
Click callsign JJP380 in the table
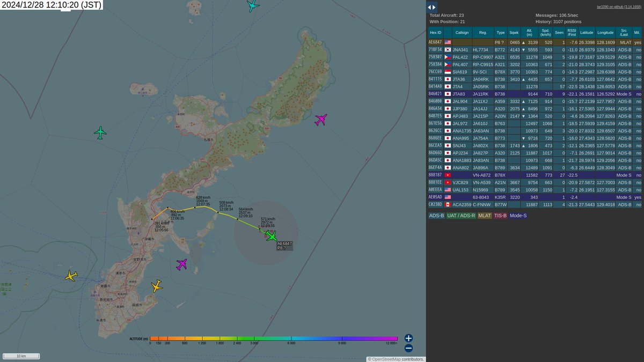pos(460,108)
